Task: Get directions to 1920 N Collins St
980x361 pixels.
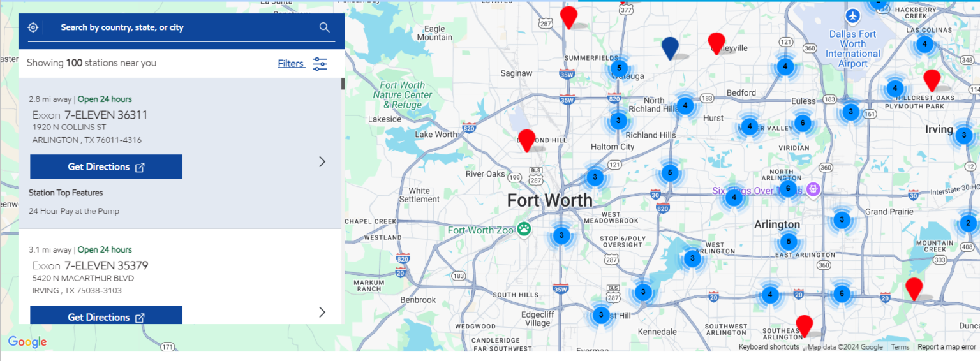Action: [x=106, y=166]
